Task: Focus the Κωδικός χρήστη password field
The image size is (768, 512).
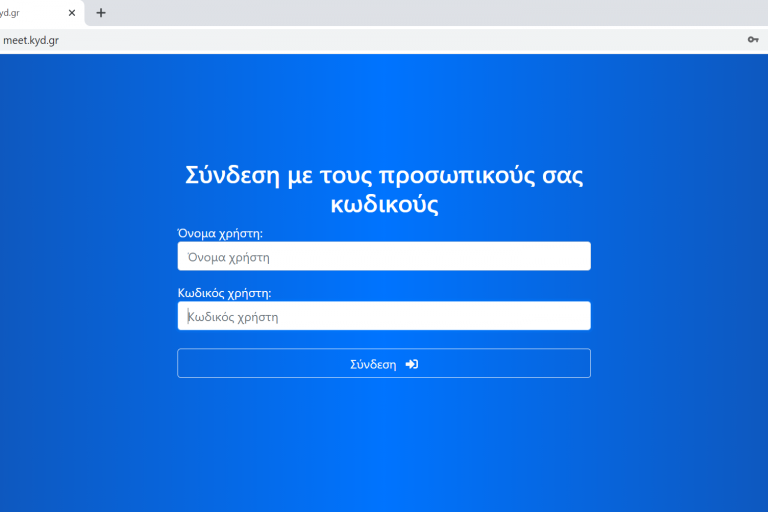Action: pos(384,316)
